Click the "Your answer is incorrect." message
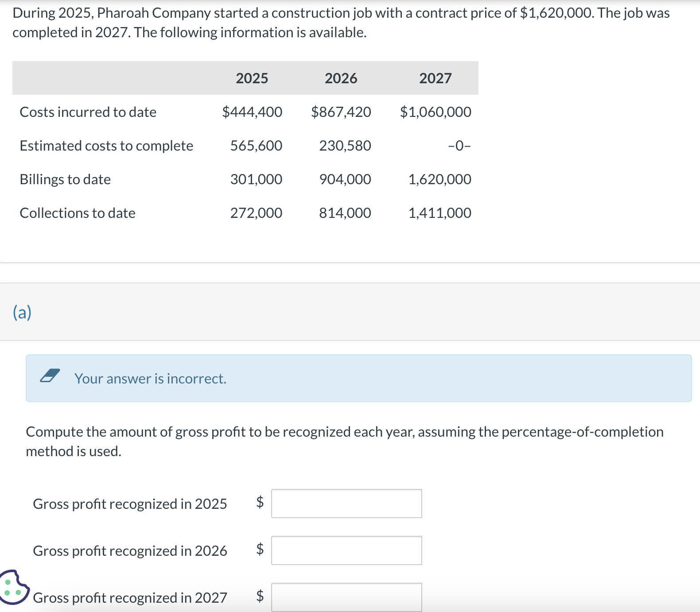The height and width of the screenshot is (612, 700). click(150, 379)
